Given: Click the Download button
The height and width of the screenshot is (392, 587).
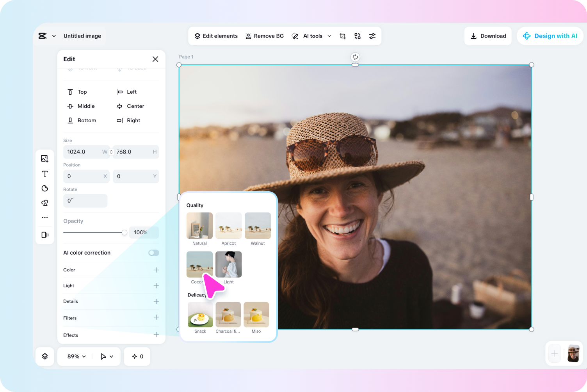Looking at the screenshot, I should click(x=488, y=36).
